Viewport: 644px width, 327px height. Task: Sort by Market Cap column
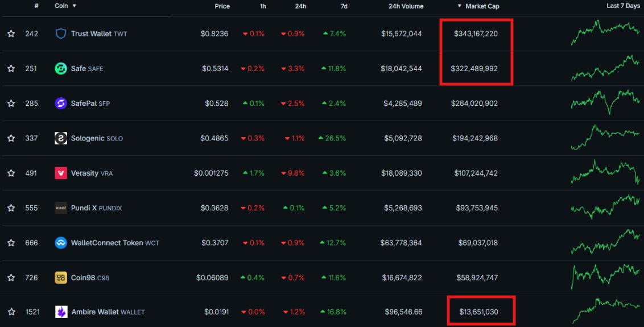(x=478, y=6)
